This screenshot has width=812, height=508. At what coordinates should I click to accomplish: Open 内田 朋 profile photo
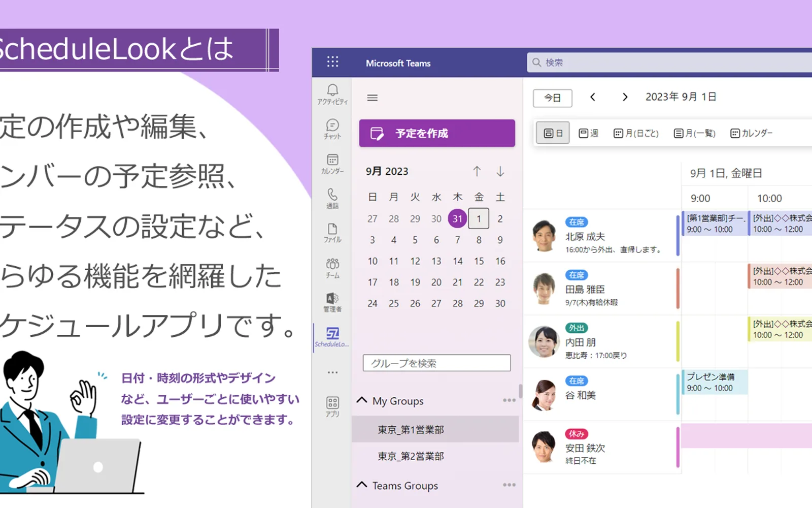[544, 342]
